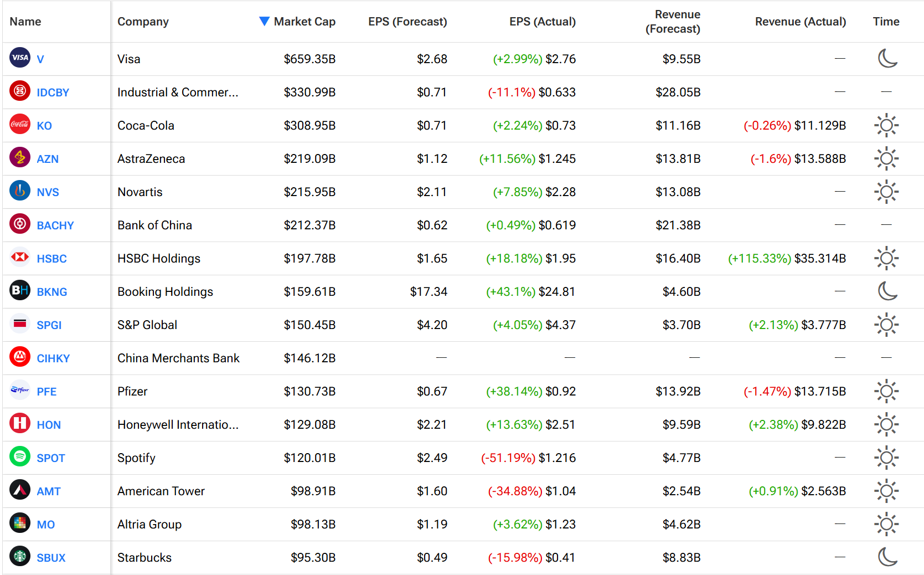
Task: Open the AZN ticker link
Action: point(48,159)
